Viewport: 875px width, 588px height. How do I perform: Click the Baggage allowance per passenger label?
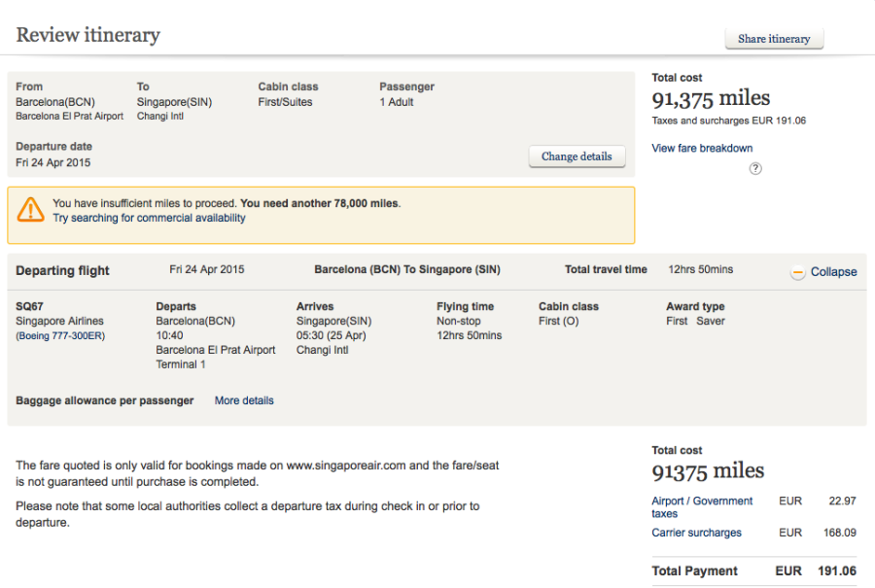pos(105,400)
